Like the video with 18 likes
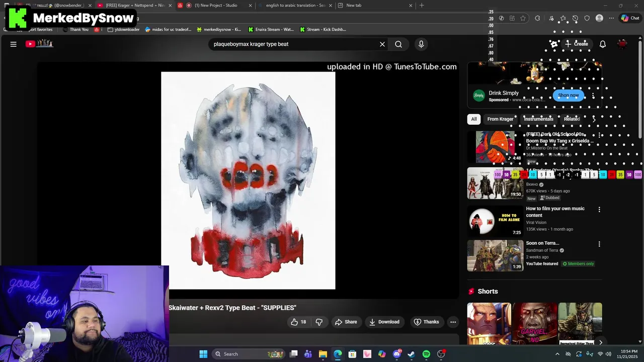 tap(298, 322)
